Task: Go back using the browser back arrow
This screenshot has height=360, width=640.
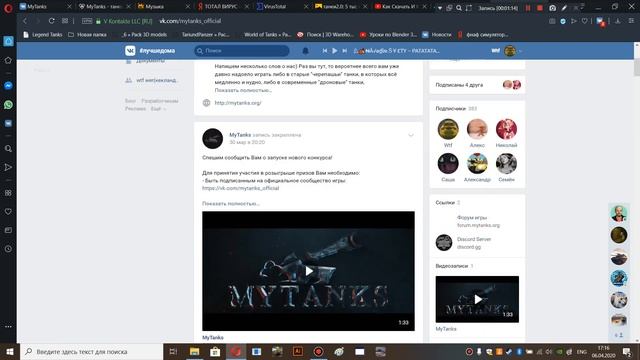Action: pos(25,21)
